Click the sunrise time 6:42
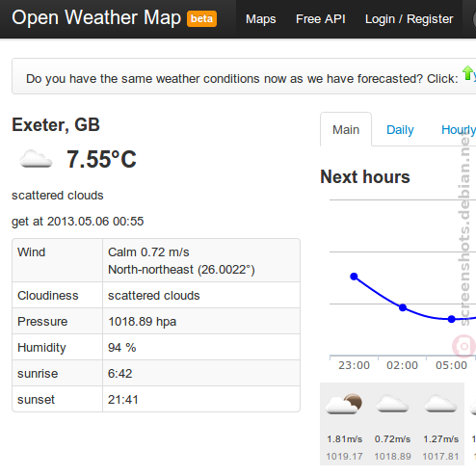Image resolution: width=476 pixels, height=476 pixels. coord(119,374)
